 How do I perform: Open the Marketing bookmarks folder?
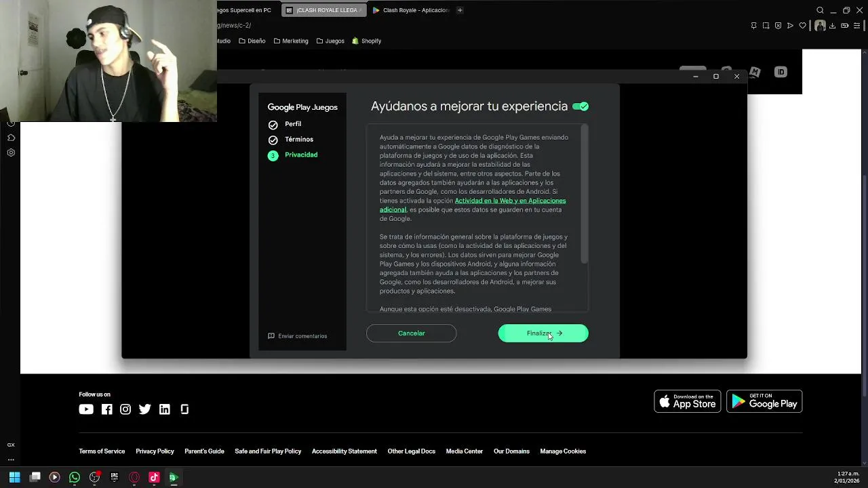point(290,41)
